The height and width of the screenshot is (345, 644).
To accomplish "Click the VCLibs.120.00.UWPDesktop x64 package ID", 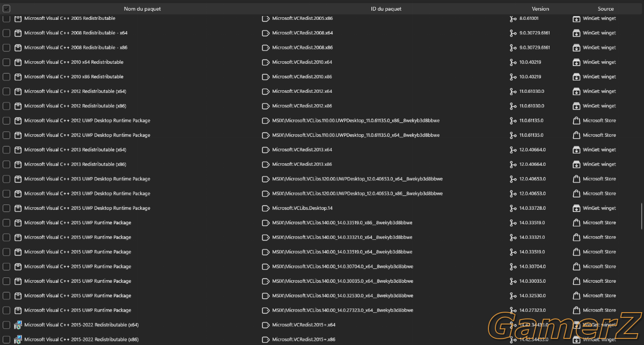I will [357, 179].
